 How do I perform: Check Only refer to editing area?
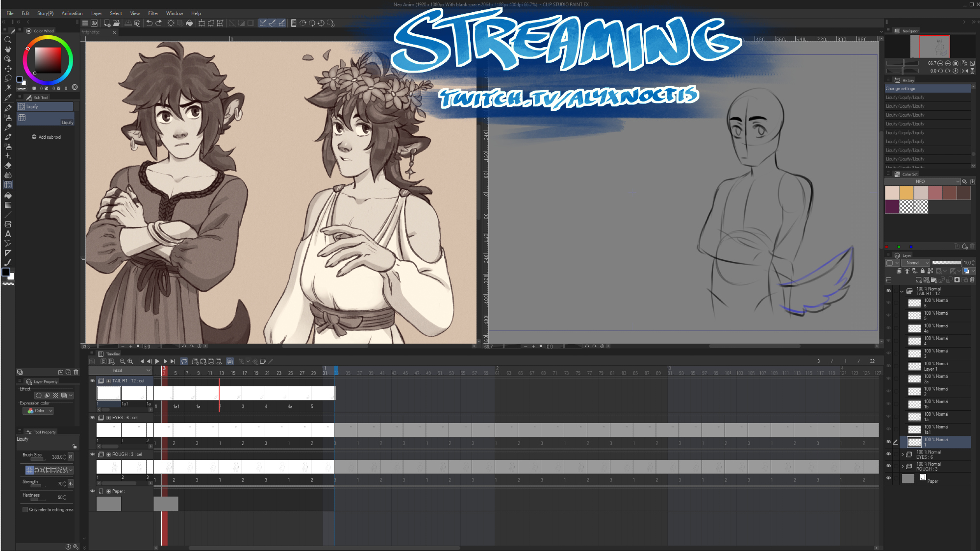coord(25,510)
